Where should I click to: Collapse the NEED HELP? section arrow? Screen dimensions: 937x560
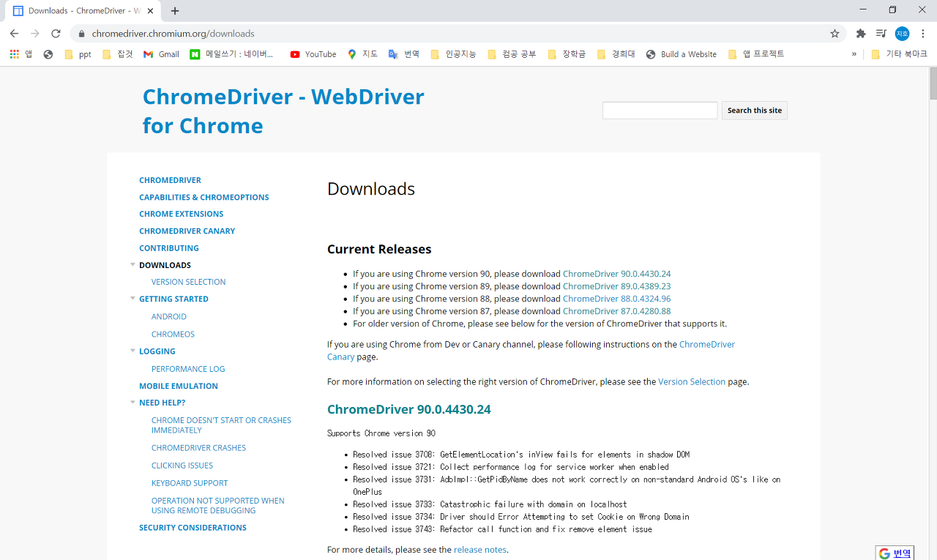click(x=132, y=403)
